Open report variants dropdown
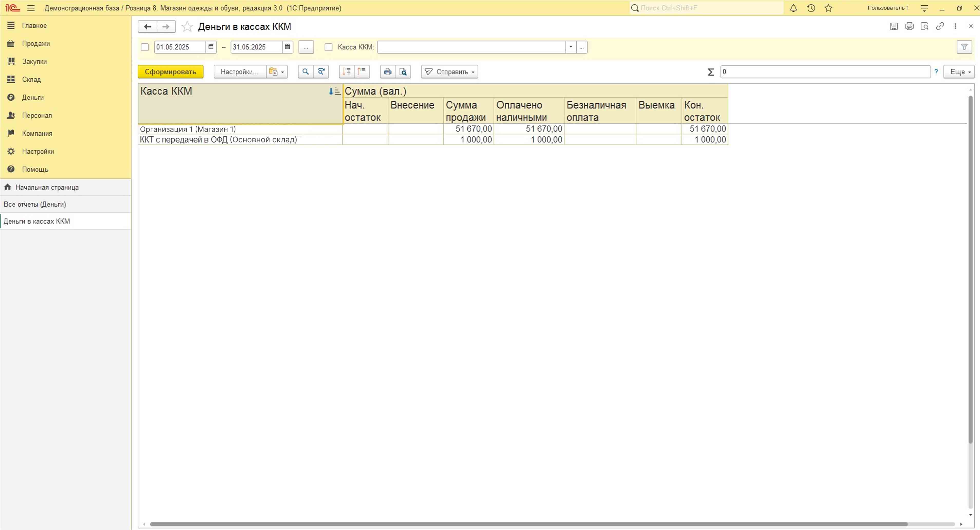This screenshot has width=980, height=530. [x=277, y=72]
